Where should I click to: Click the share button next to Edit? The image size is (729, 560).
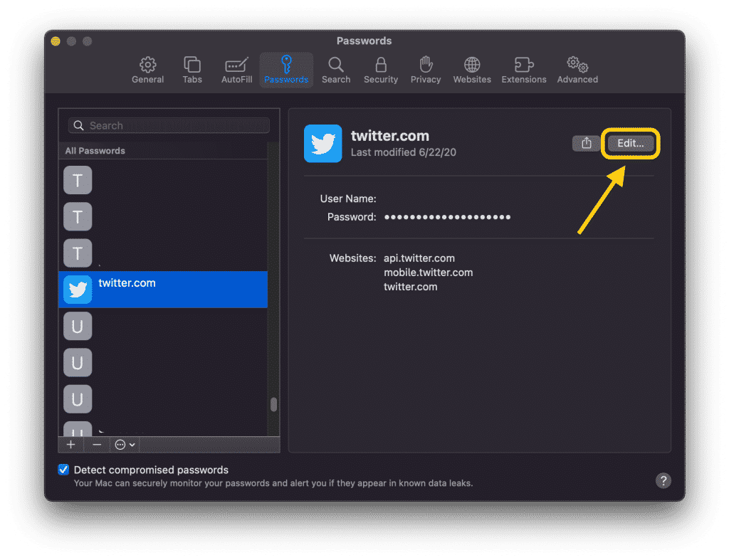click(x=586, y=143)
